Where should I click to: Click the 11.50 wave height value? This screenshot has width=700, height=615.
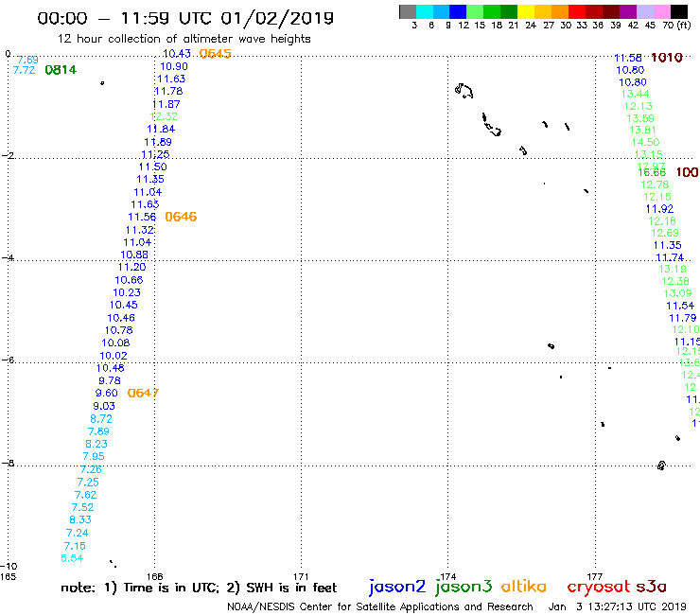(152, 167)
